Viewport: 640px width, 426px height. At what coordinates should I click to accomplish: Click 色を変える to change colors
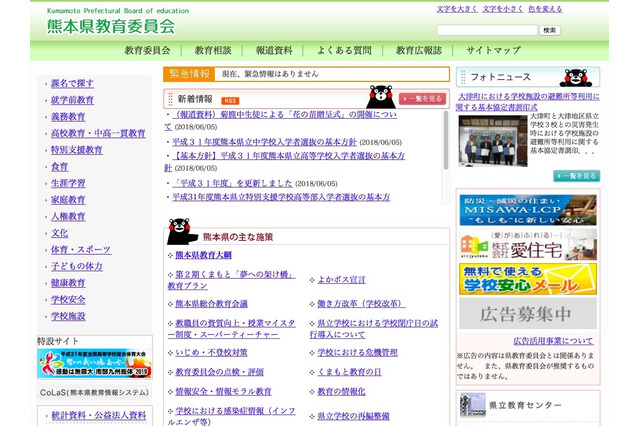(x=545, y=9)
